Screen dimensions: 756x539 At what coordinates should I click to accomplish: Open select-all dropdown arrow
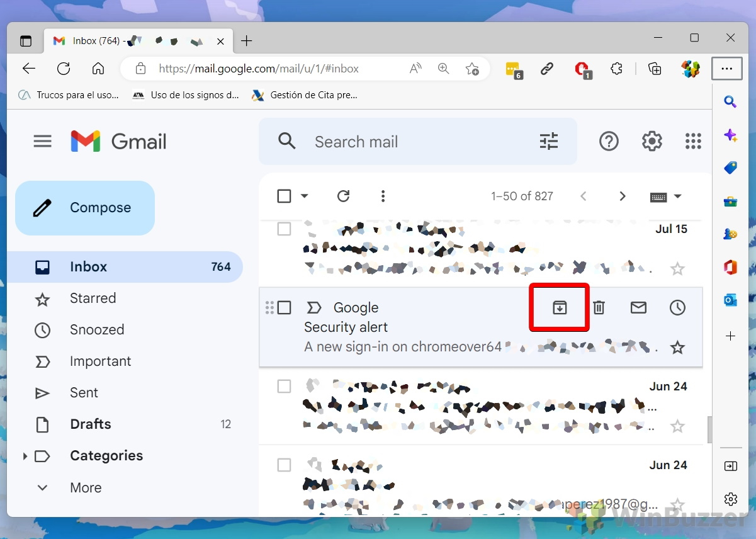(305, 196)
